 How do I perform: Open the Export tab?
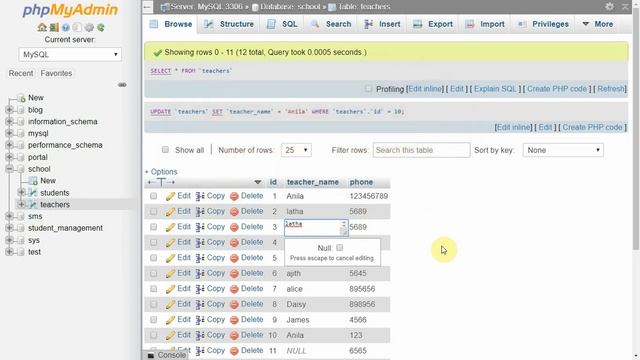pyautogui.click(x=433, y=24)
